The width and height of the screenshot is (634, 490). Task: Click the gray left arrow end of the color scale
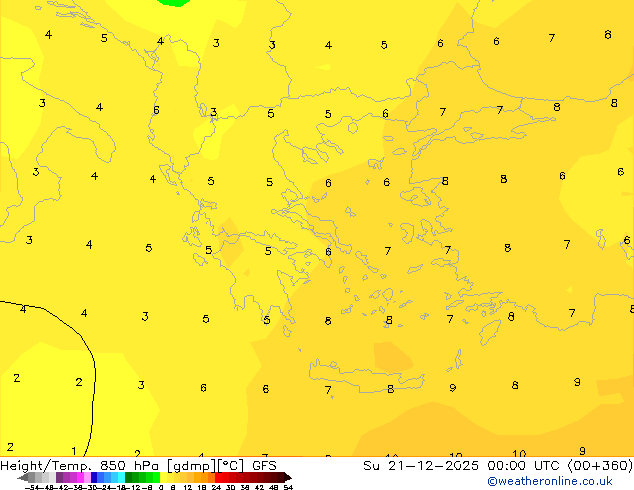[23, 478]
